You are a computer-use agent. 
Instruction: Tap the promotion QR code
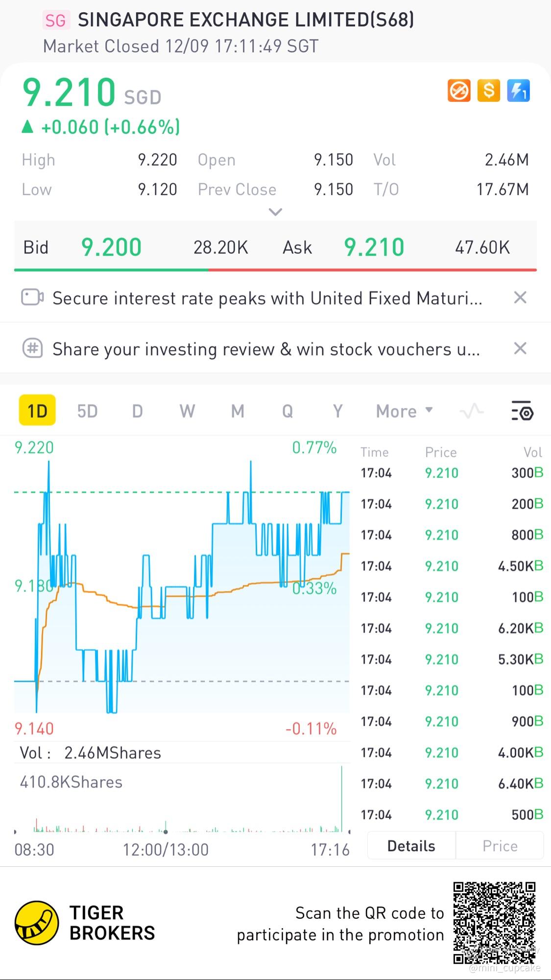point(494,923)
